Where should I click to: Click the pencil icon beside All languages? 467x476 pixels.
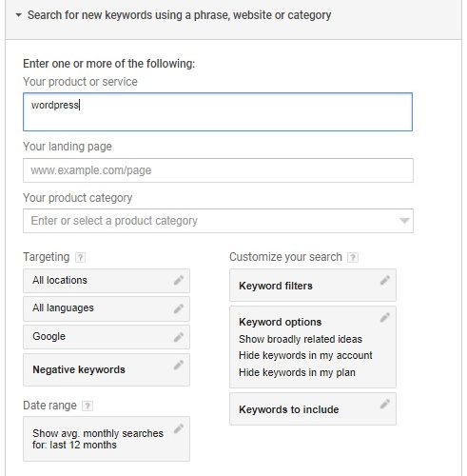179,308
